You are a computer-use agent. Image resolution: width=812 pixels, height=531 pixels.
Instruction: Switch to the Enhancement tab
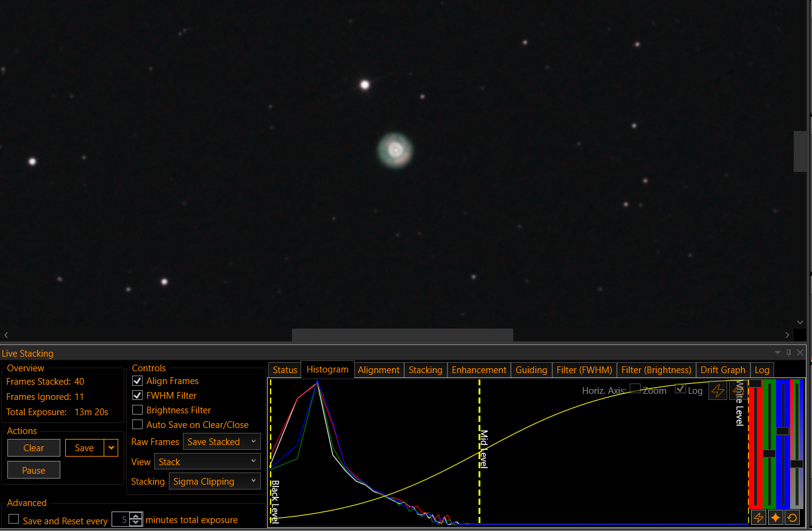479,370
